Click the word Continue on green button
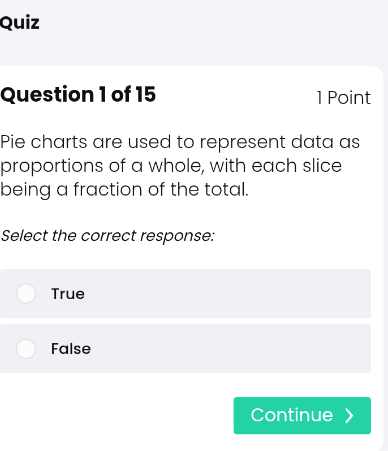388x451 pixels. pyautogui.click(x=292, y=415)
